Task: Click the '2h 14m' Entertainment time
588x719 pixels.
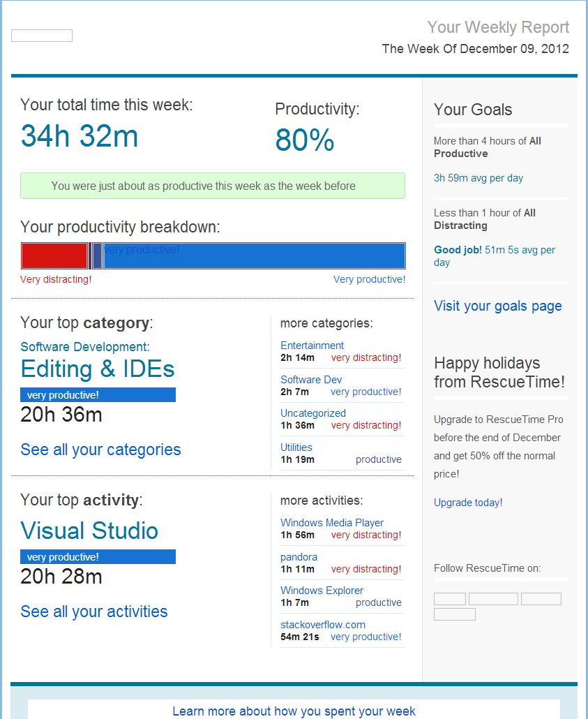Action: [x=297, y=357]
